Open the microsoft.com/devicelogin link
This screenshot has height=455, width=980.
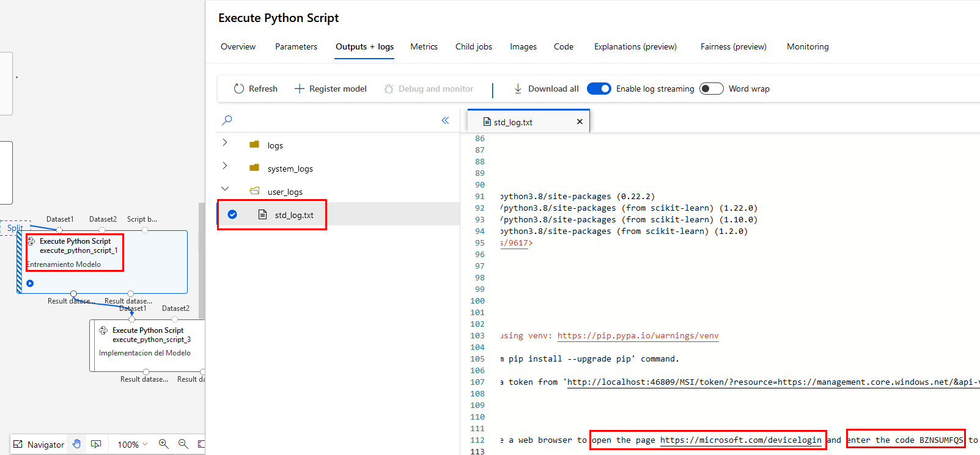(x=740, y=440)
